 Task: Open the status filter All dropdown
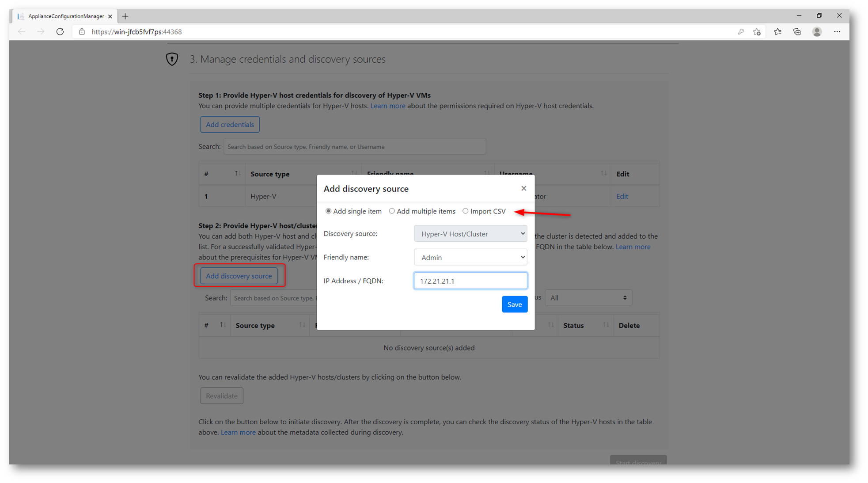point(588,298)
